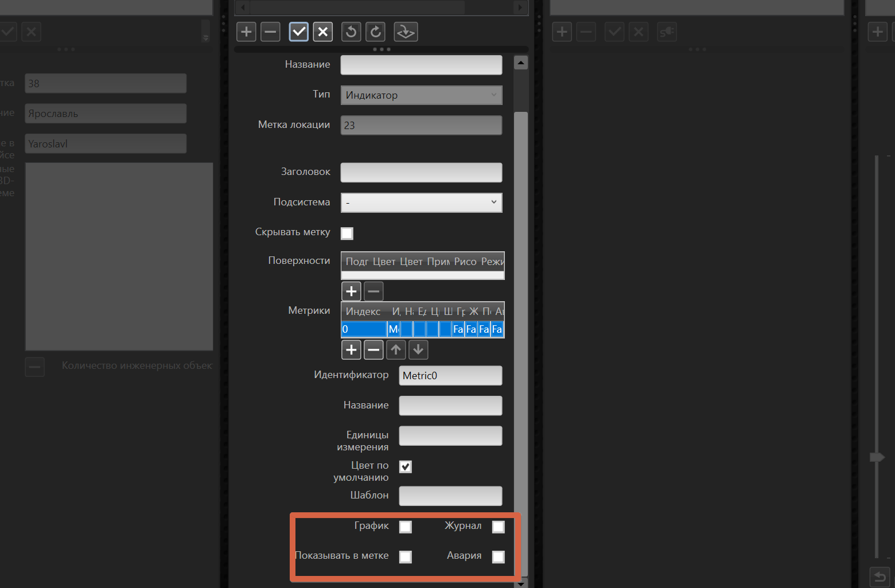Image resolution: width=895 pixels, height=588 pixels.
Task: Add a surface with the plus button under Поверхности
Action: pyautogui.click(x=351, y=291)
